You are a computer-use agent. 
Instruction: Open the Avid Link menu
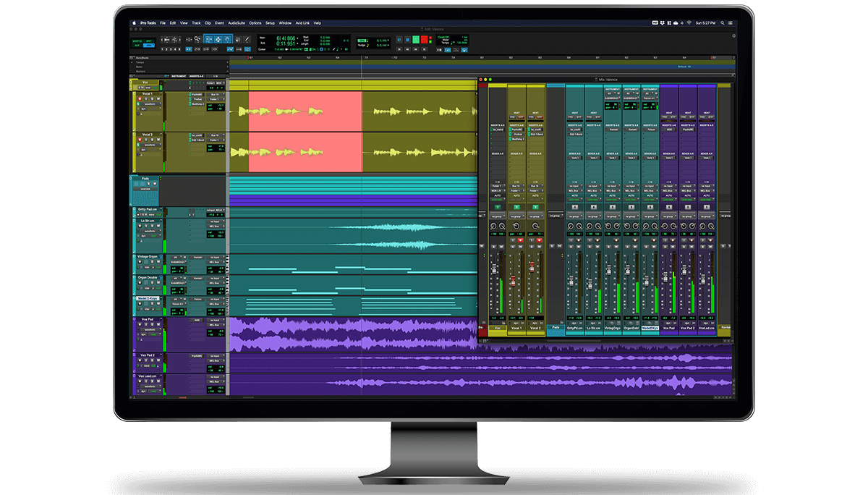[303, 23]
